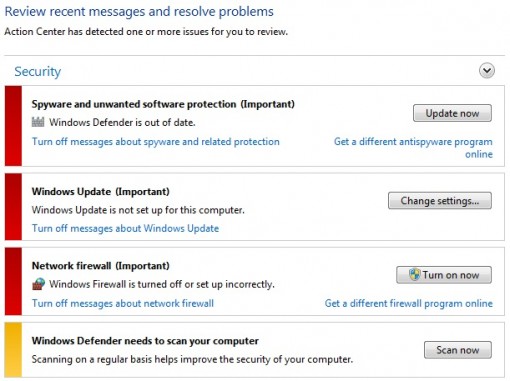Click the UAC shield icon on the Turn on now button
This screenshot has height=381, width=510.
(414, 275)
